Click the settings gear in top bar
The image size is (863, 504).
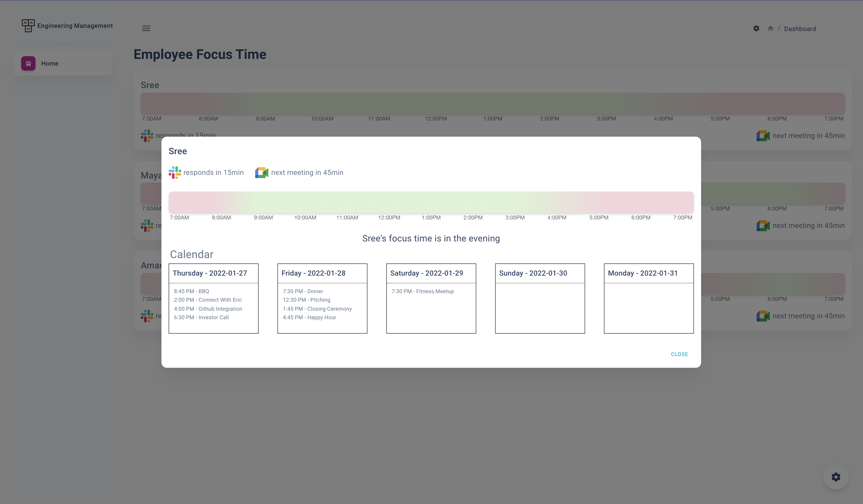point(756,28)
